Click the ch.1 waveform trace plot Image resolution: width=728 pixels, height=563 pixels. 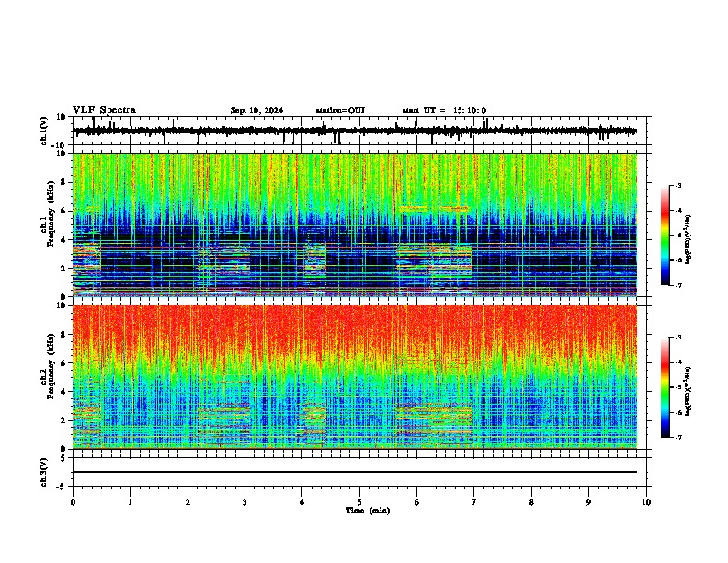click(x=355, y=131)
